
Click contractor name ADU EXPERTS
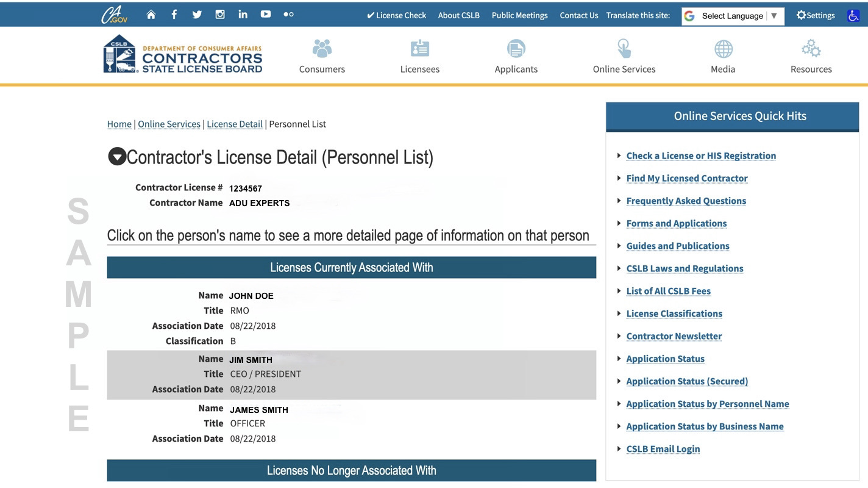click(x=260, y=203)
